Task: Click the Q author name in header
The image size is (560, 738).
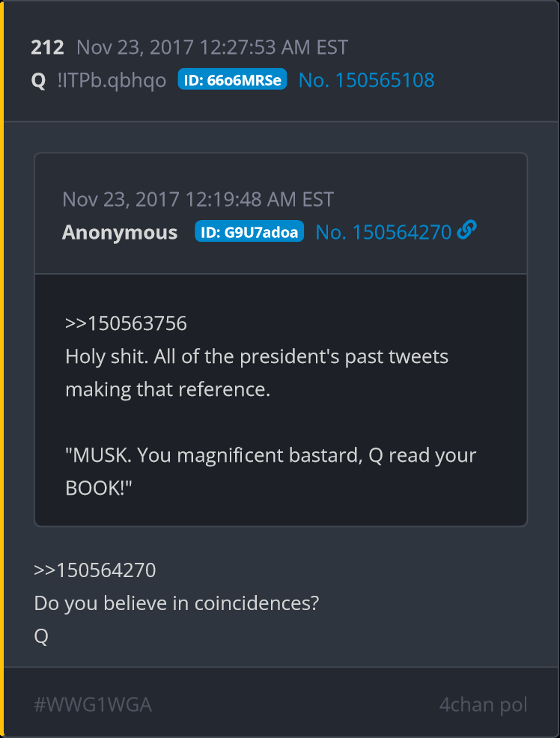Action: click(38, 80)
